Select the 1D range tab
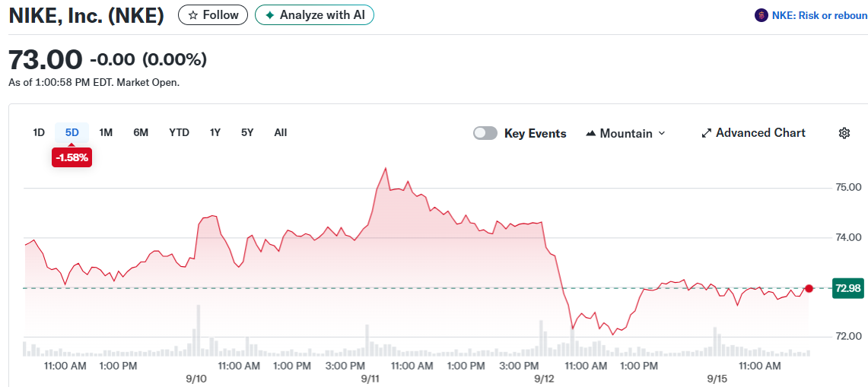The width and height of the screenshot is (868, 387). coord(39,133)
